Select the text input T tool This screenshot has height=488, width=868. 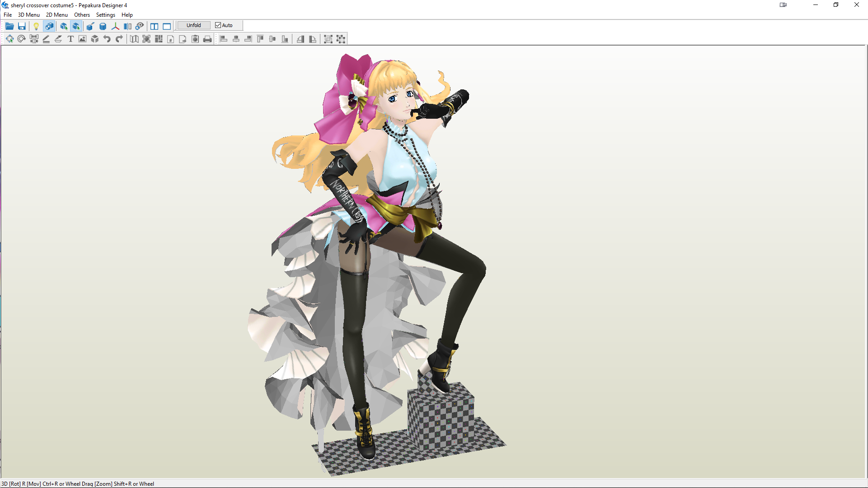(70, 39)
